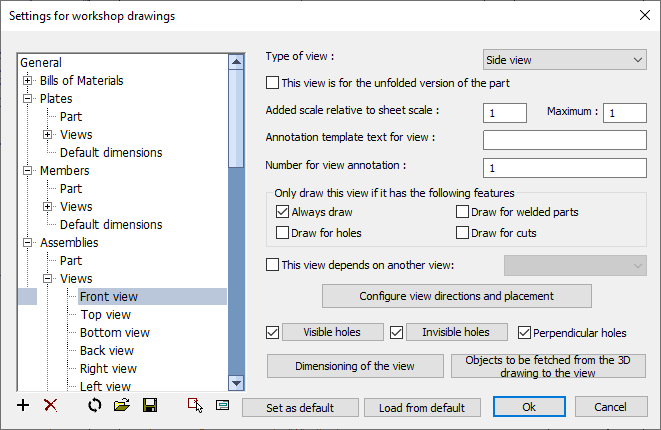This screenshot has width=661, height=430.
Task: Enable unfolded version of the part checkbox
Action: click(272, 83)
